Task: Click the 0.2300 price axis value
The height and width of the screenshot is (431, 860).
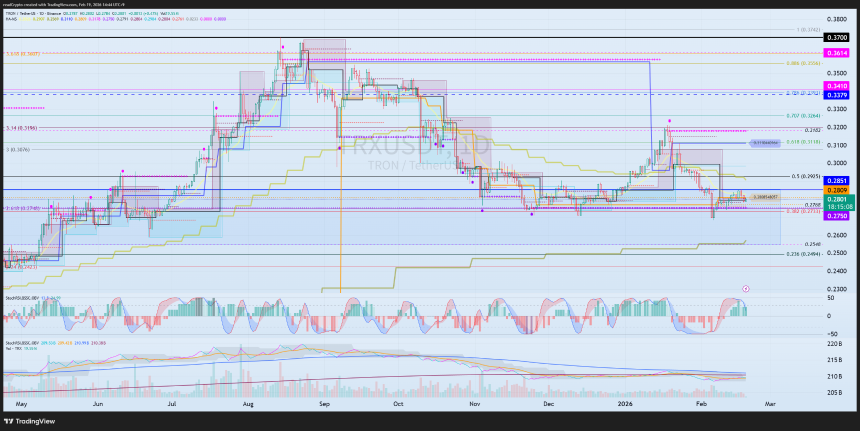Action: pyautogui.click(x=836, y=289)
